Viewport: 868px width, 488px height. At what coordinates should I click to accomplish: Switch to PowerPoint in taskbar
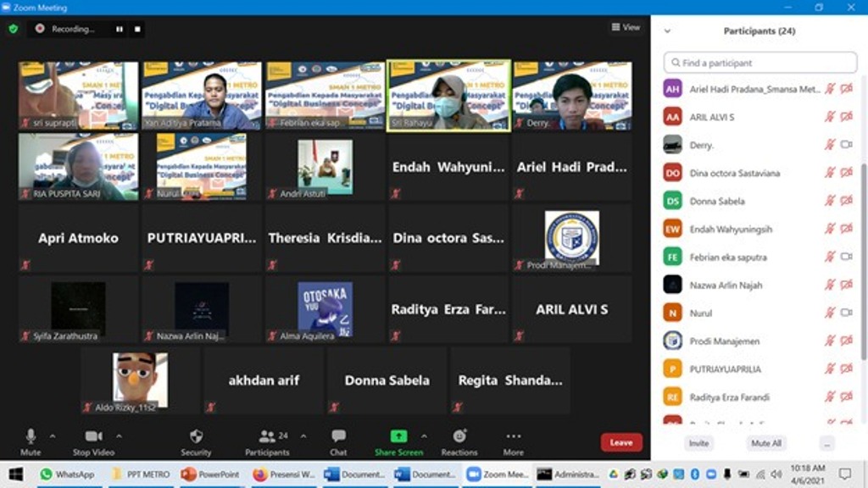pos(211,474)
